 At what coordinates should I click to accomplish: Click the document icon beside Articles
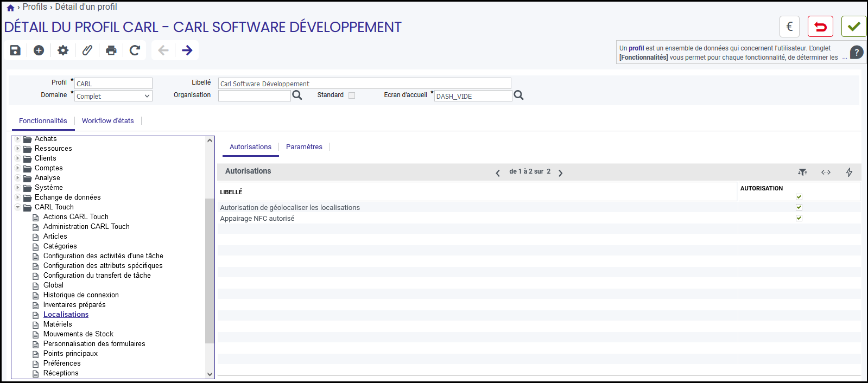tap(36, 237)
